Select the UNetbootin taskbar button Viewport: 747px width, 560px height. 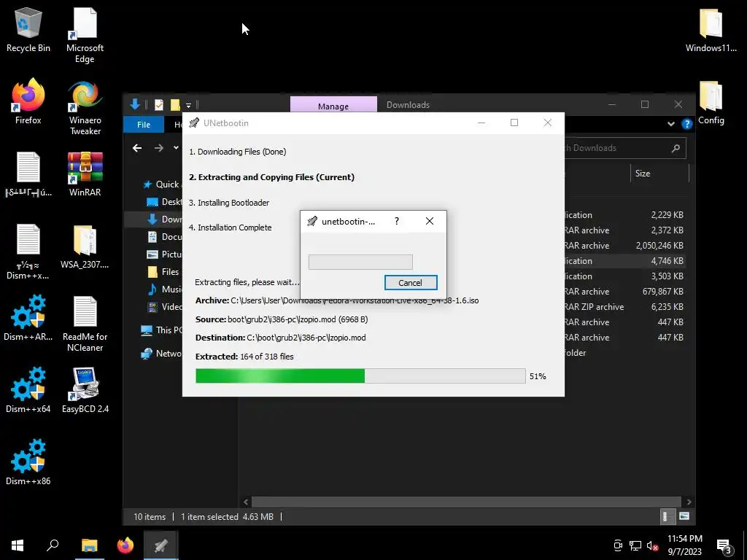(161, 545)
